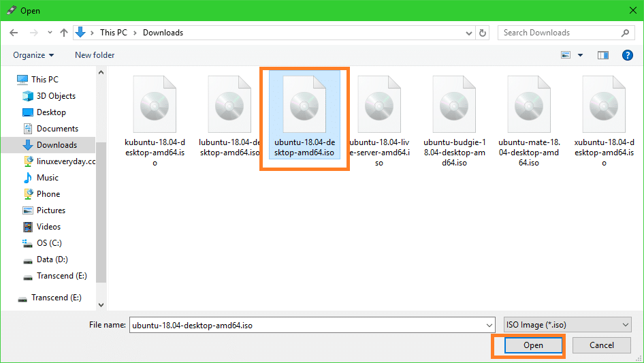Screen dimensions: 644x363
Task: Click the Search Downloads box
Action: (558, 33)
